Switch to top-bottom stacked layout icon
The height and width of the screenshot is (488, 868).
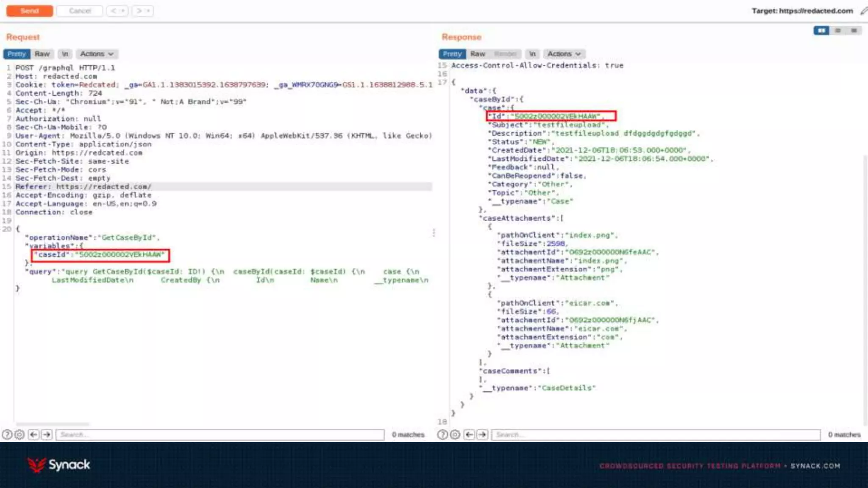click(837, 30)
